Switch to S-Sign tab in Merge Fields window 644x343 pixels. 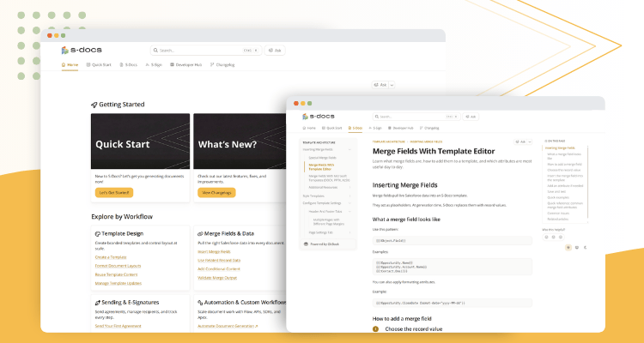375,128
